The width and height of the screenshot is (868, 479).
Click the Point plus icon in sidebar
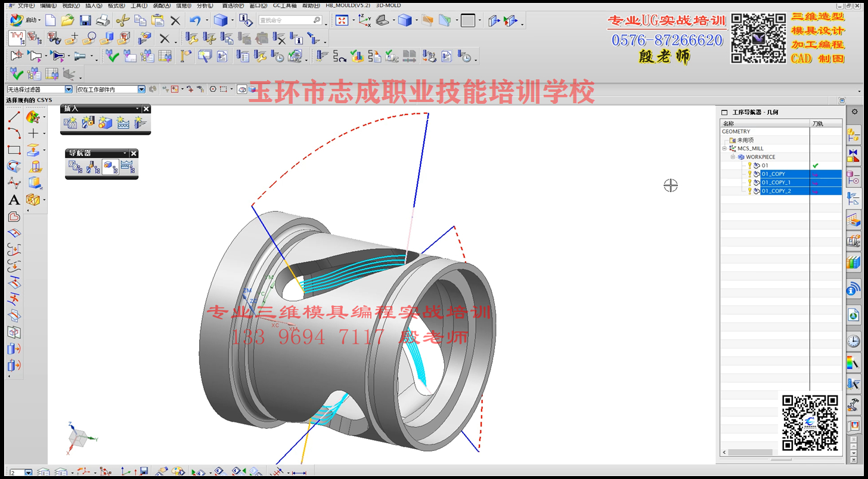[x=34, y=134]
